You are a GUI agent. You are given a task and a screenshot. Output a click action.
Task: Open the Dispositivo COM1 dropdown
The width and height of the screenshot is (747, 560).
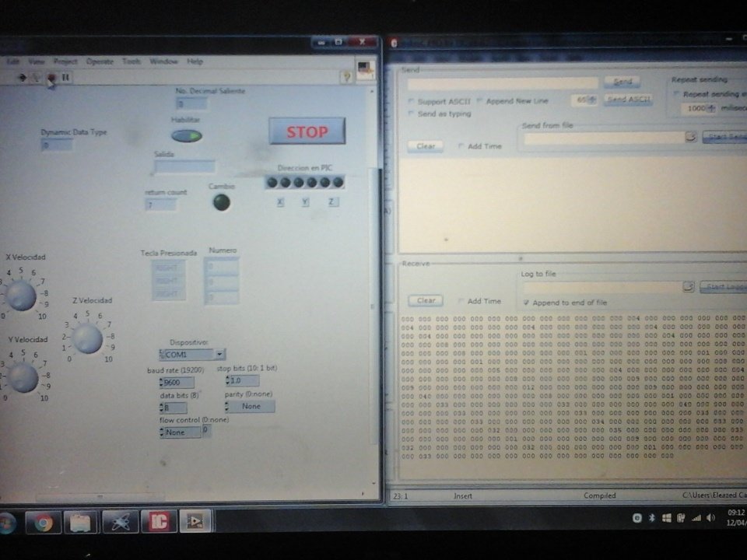pyautogui.click(x=219, y=354)
